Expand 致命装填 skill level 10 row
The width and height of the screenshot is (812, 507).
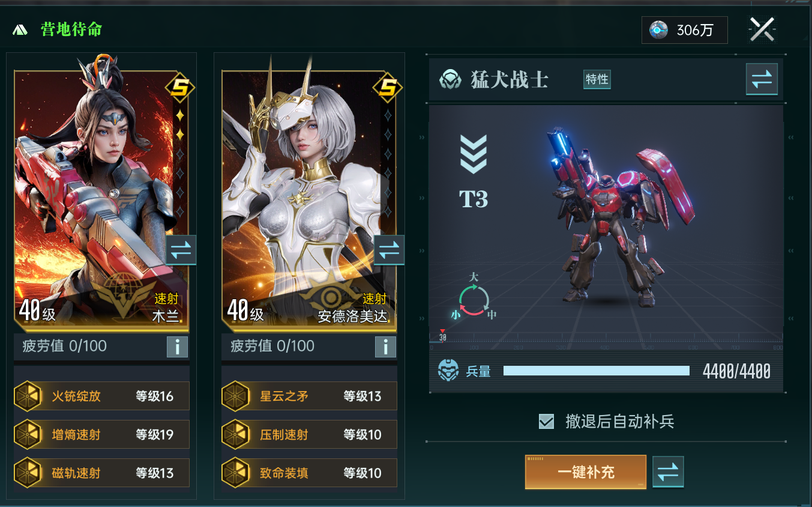tap(309, 473)
